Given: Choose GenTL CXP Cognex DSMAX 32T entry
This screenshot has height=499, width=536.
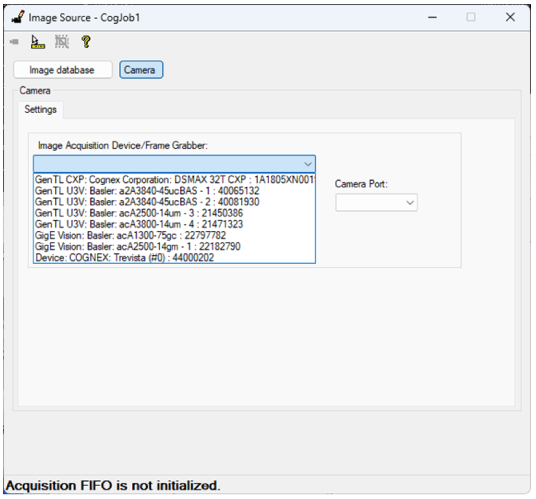Looking at the screenshot, I should pos(174,180).
